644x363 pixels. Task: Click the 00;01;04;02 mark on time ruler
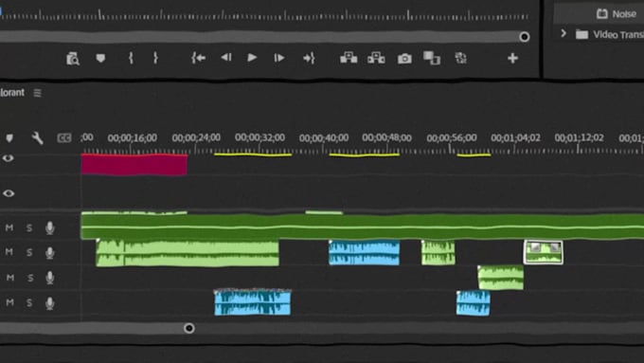[x=515, y=137]
